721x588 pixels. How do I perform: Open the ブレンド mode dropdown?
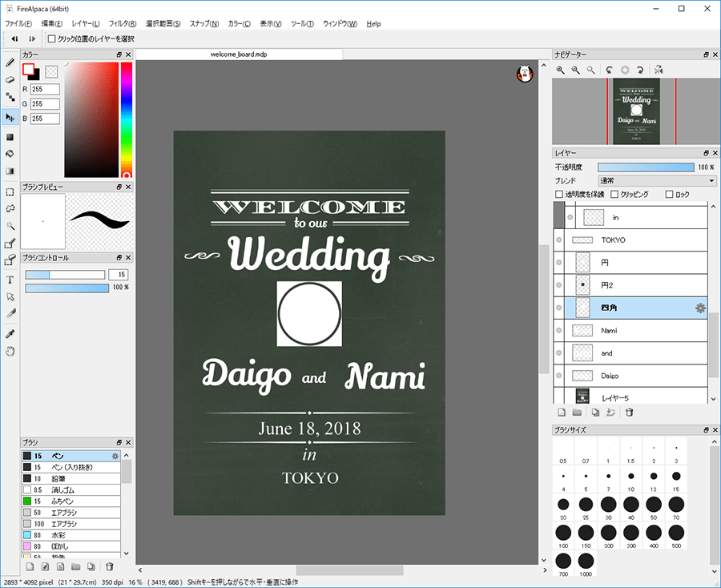pos(657,181)
